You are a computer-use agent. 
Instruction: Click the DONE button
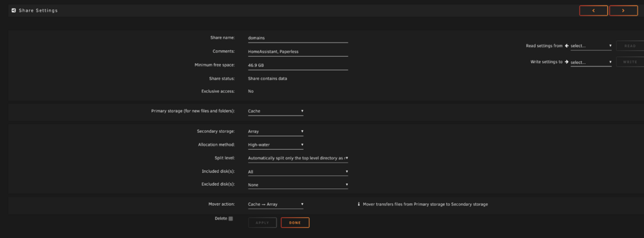tap(295, 223)
